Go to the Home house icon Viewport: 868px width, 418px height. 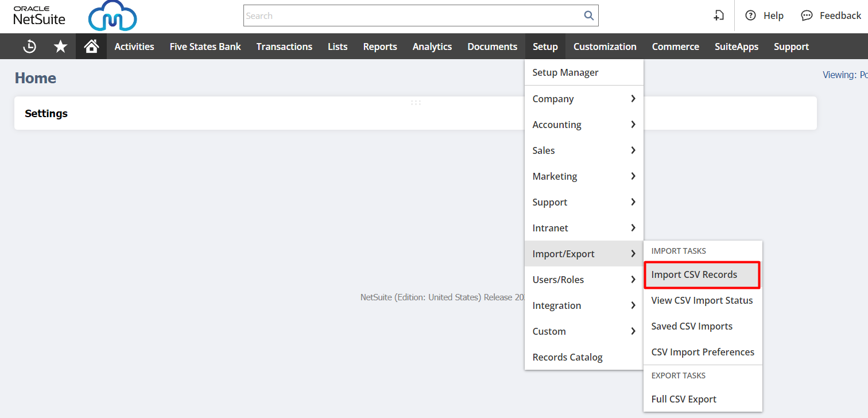point(91,47)
